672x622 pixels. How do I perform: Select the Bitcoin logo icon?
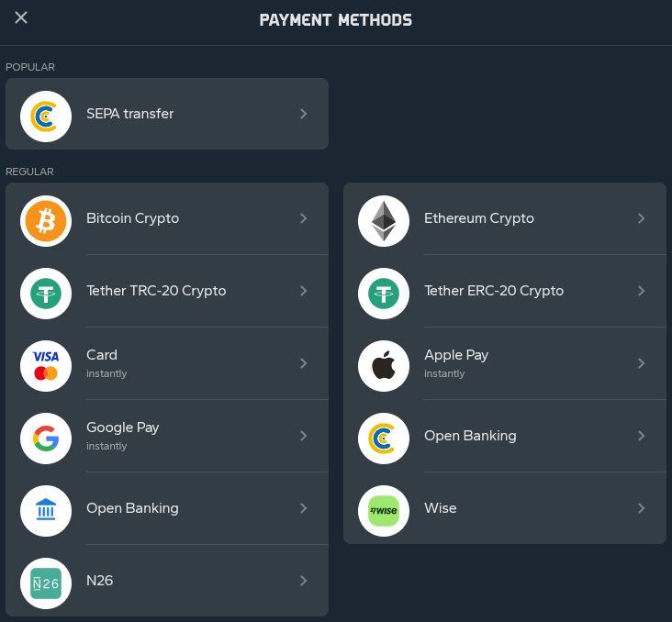(x=46, y=221)
